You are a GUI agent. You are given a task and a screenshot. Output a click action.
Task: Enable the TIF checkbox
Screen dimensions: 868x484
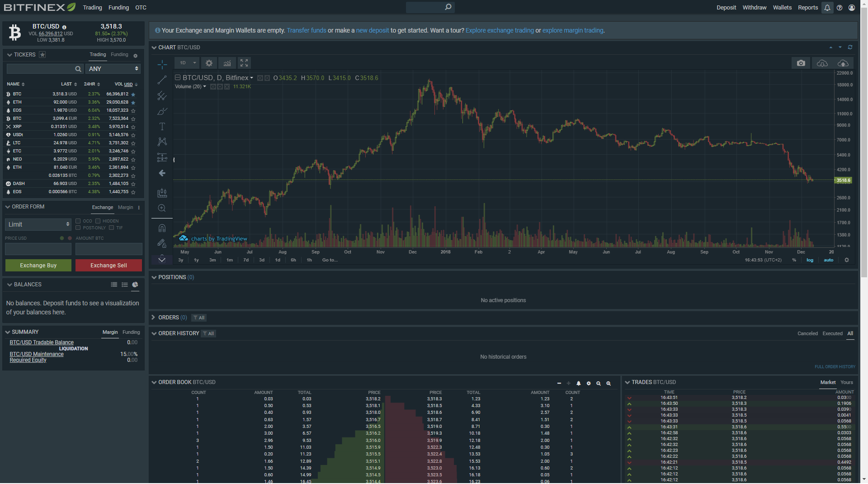tap(111, 228)
